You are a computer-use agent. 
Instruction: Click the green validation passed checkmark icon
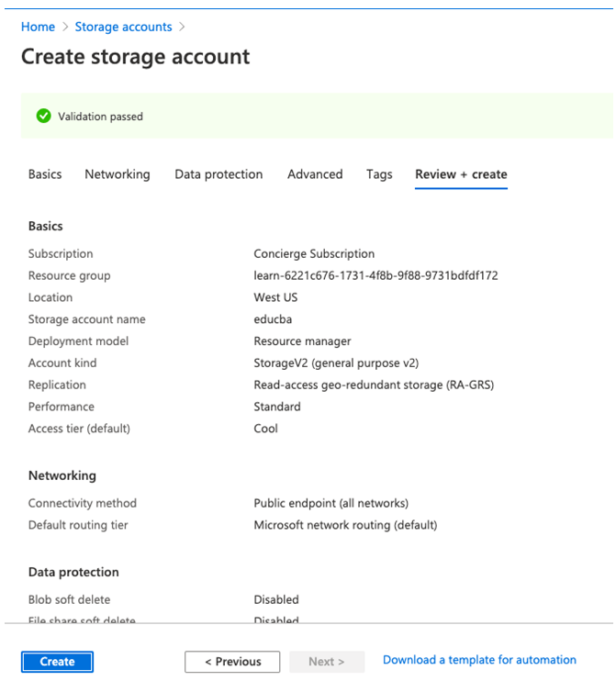tap(42, 117)
